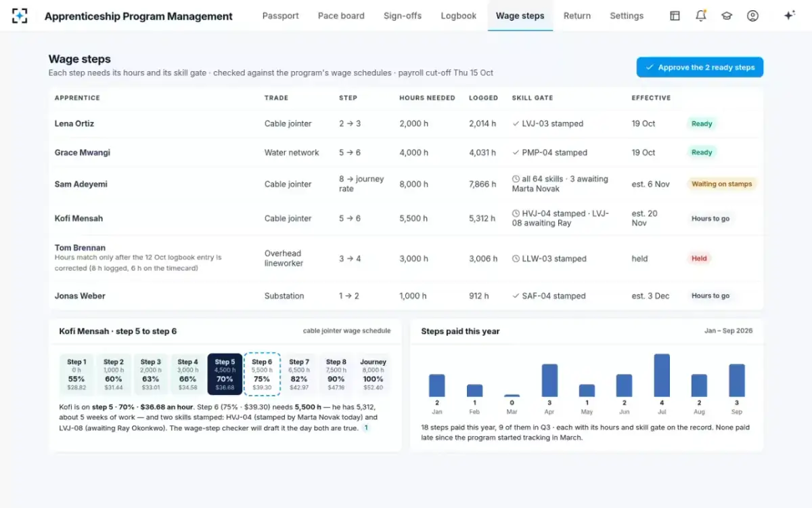
Task: Open Lena Ortiz's row
Action: (406, 124)
